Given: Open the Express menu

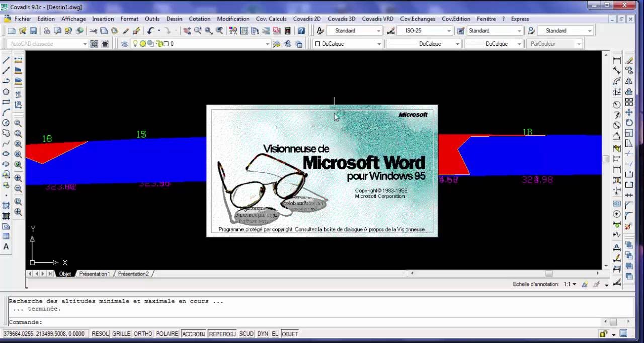Looking at the screenshot, I should 520,19.
